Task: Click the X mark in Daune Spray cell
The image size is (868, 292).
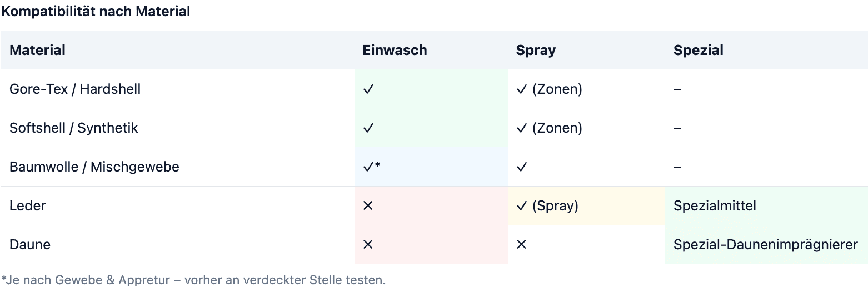Action: (521, 244)
